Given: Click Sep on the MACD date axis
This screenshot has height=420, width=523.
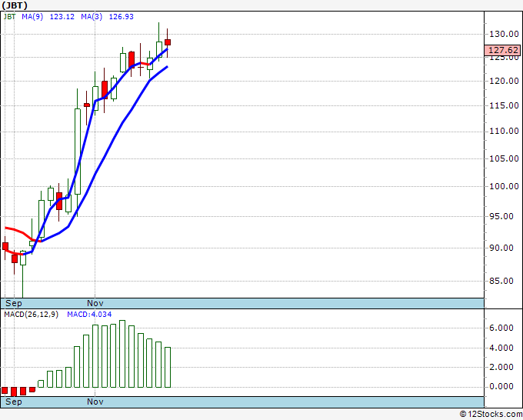Looking at the screenshot, I should (x=14, y=402).
